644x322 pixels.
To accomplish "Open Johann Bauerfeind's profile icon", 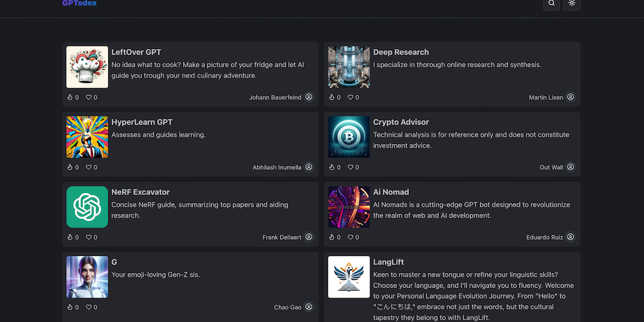I will (309, 97).
